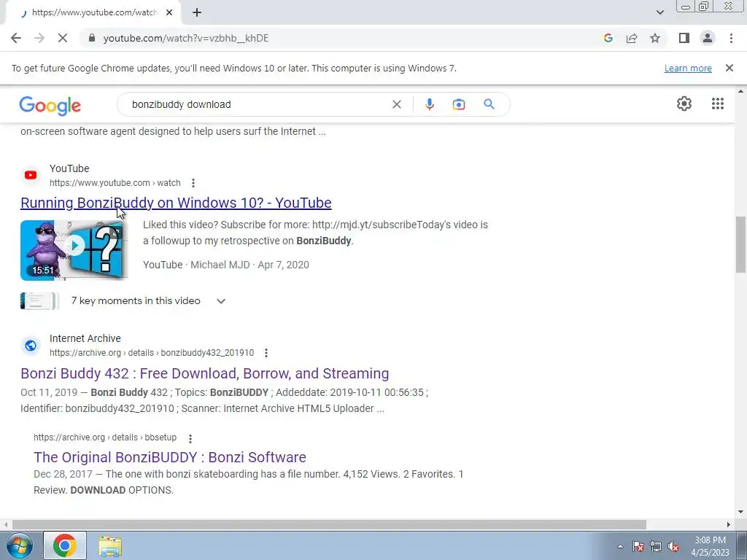747x560 pixels.
Task: Click the key moments preview thumbnail
Action: click(39, 301)
